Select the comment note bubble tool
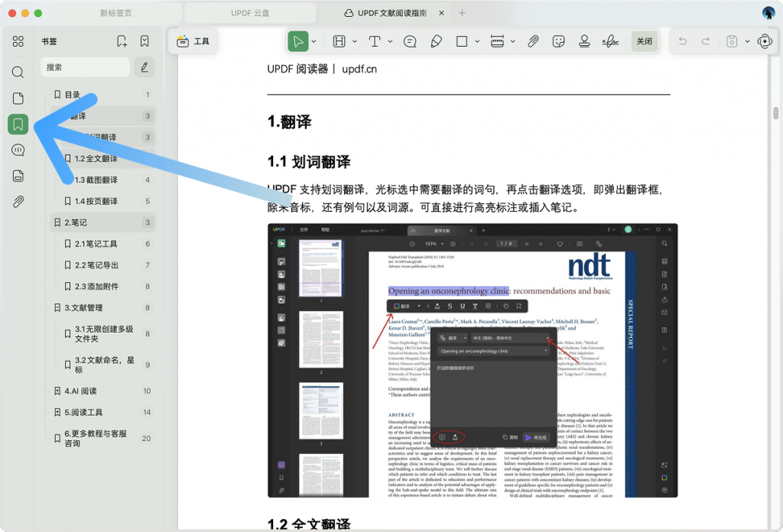Viewport: 783px width, 532px height. point(410,41)
